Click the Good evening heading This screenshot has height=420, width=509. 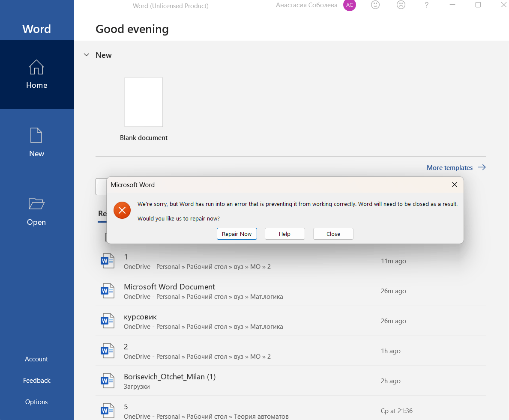[132, 29]
